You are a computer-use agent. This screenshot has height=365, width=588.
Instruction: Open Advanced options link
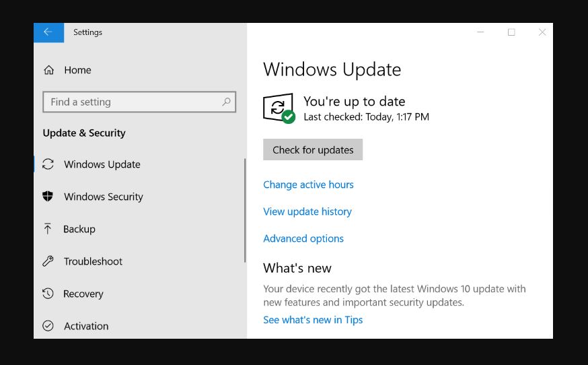click(303, 238)
